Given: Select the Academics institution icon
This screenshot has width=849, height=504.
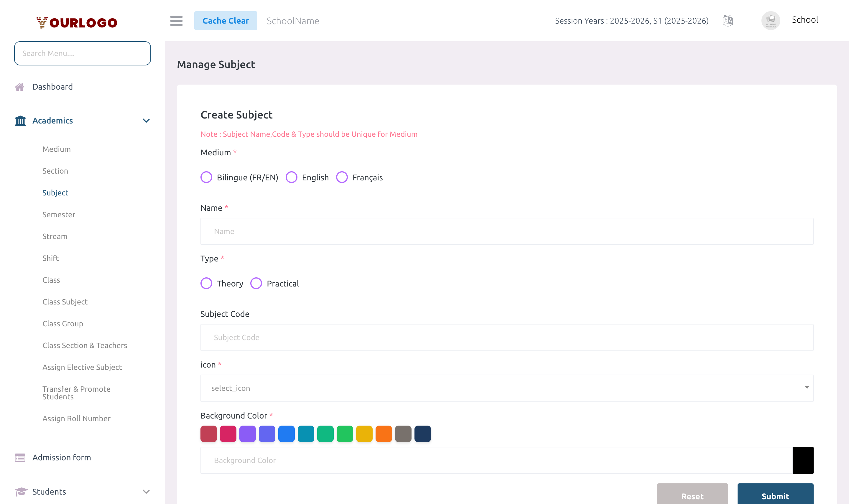Looking at the screenshot, I should point(20,121).
